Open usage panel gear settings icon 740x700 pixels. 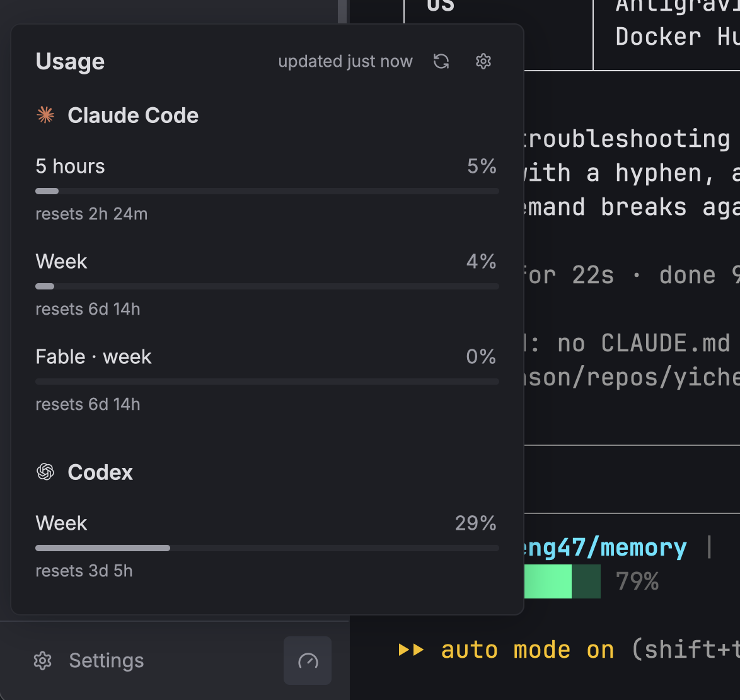coord(483,61)
